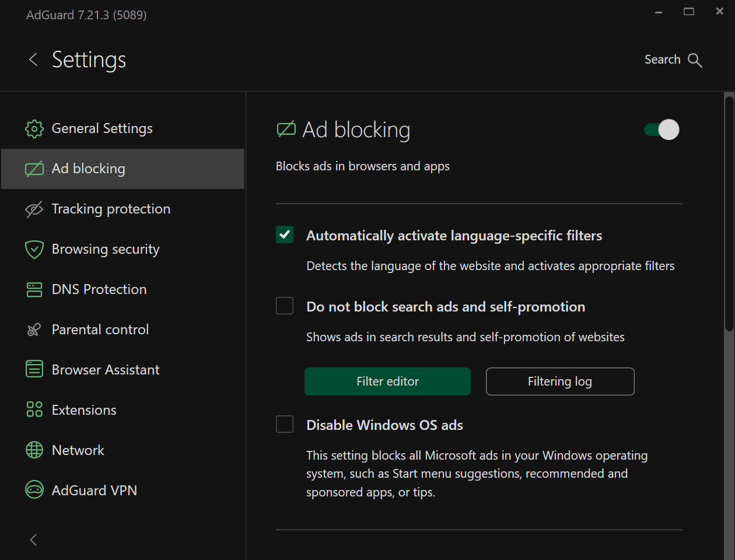Open DNS Protection settings
This screenshot has width=735, height=560.
[123, 289]
